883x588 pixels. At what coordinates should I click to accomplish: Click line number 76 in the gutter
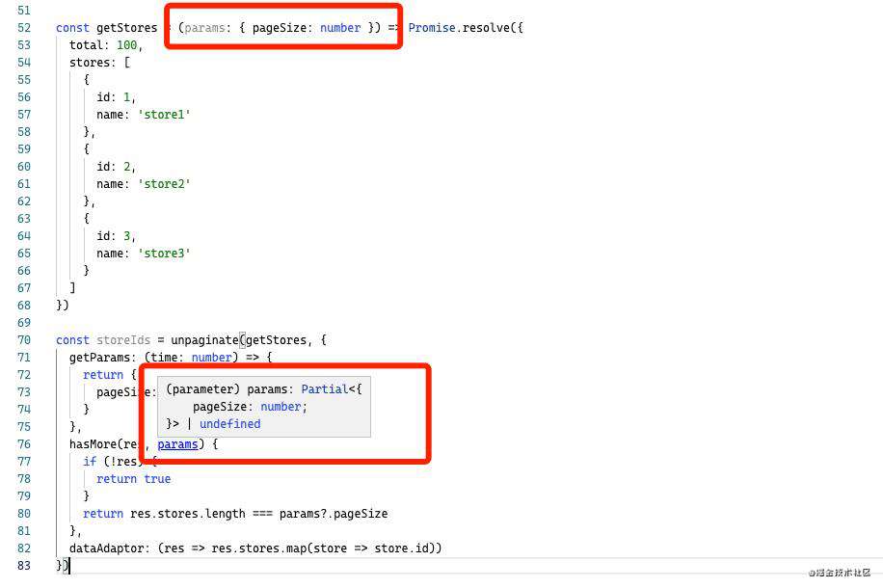[24, 444]
